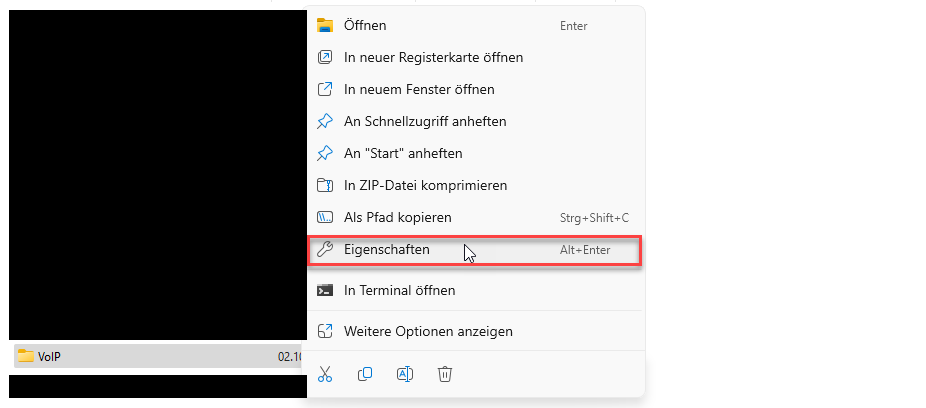
Task: Click the Copy icon in bottom row
Action: coord(365,374)
